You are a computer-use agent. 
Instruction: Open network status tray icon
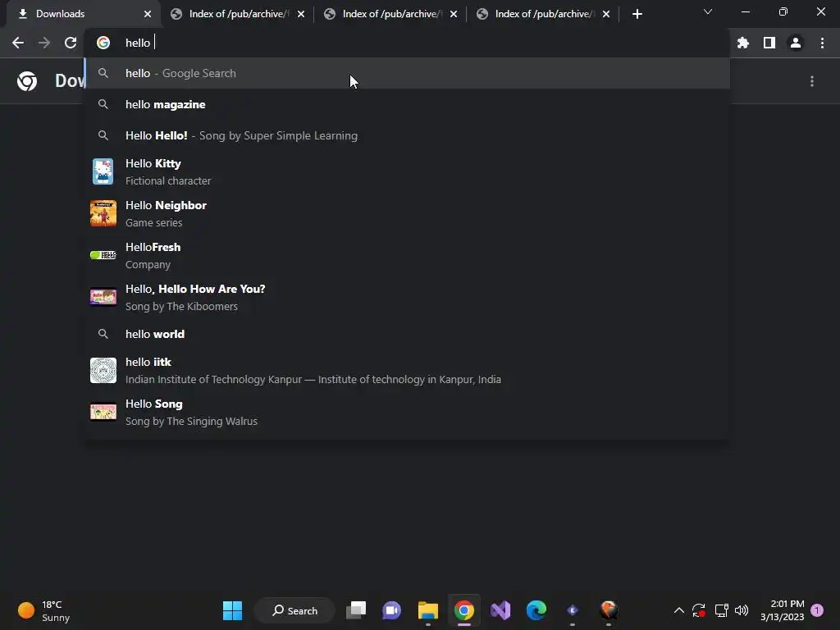pos(721,610)
